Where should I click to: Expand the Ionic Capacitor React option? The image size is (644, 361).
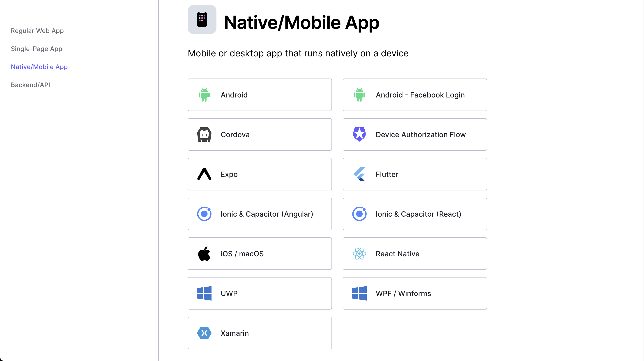click(414, 214)
